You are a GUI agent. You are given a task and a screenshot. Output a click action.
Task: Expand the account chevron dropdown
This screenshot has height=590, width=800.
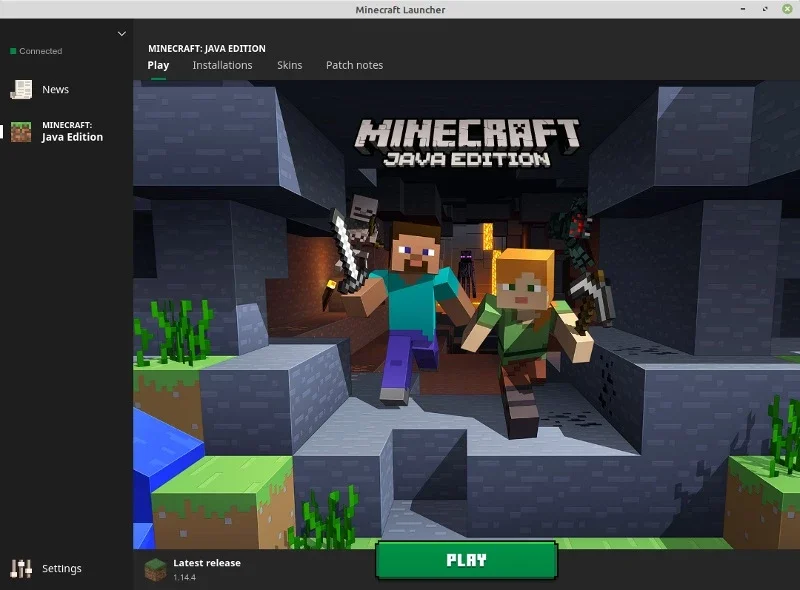[121, 34]
